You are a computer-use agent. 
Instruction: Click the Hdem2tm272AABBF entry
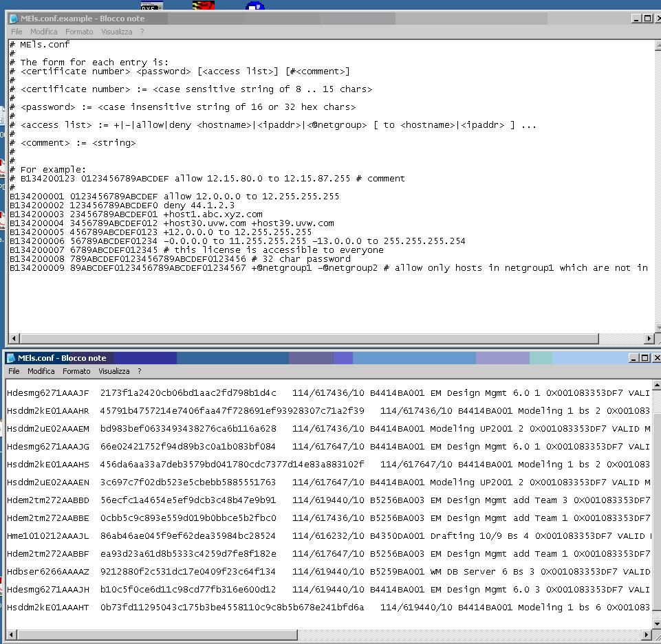pos(328,554)
